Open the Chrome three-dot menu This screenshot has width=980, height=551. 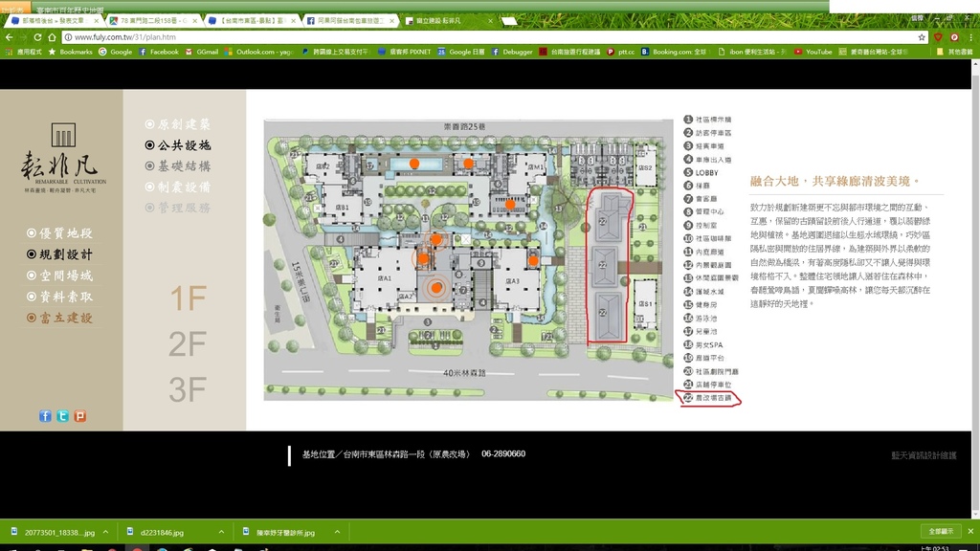tap(970, 37)
